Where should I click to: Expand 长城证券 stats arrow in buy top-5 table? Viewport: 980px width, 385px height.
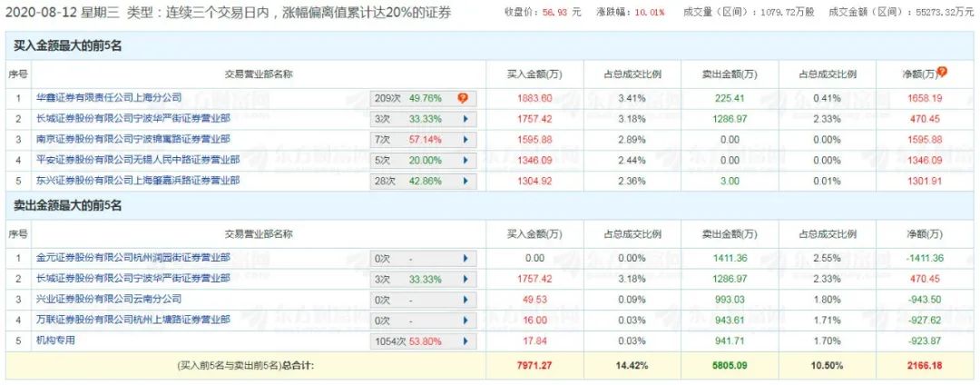[465, 119]
